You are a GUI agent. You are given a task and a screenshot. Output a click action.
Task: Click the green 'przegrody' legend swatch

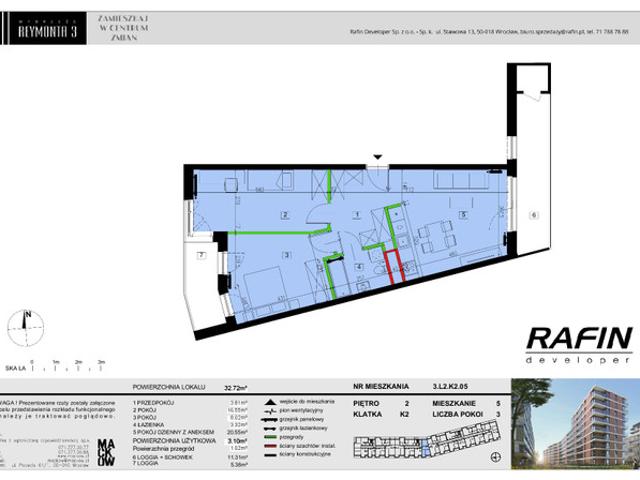click(x=270, y=437)
